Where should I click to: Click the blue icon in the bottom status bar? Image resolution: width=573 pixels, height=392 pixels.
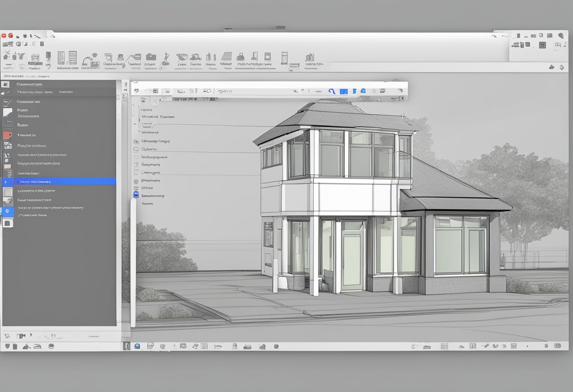pos(137,346)
